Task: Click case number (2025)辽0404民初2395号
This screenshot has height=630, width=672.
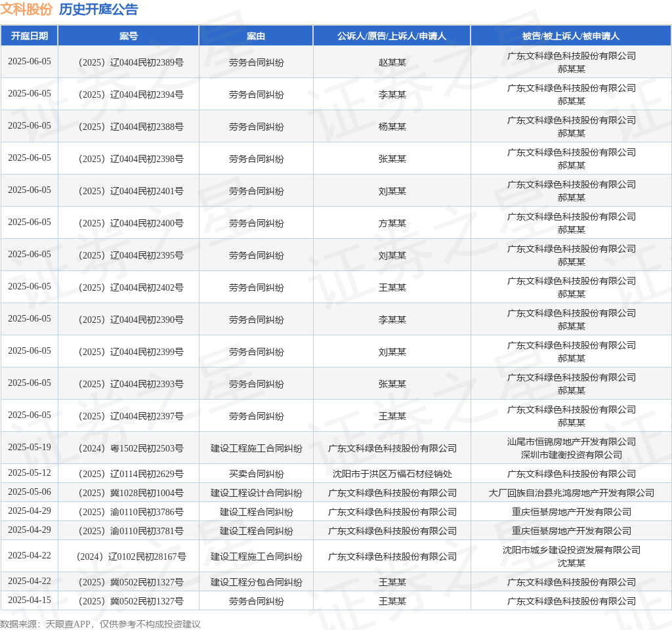Action: (131, 255)
